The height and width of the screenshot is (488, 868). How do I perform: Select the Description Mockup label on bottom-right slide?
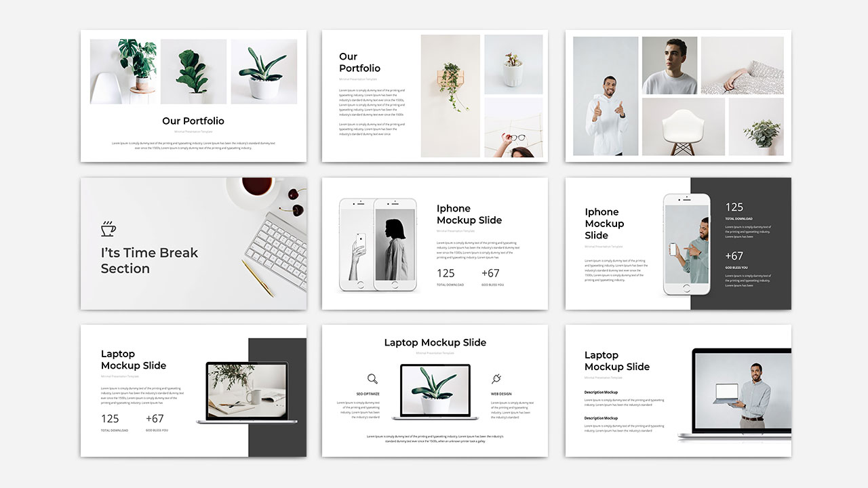click(603, 392)
